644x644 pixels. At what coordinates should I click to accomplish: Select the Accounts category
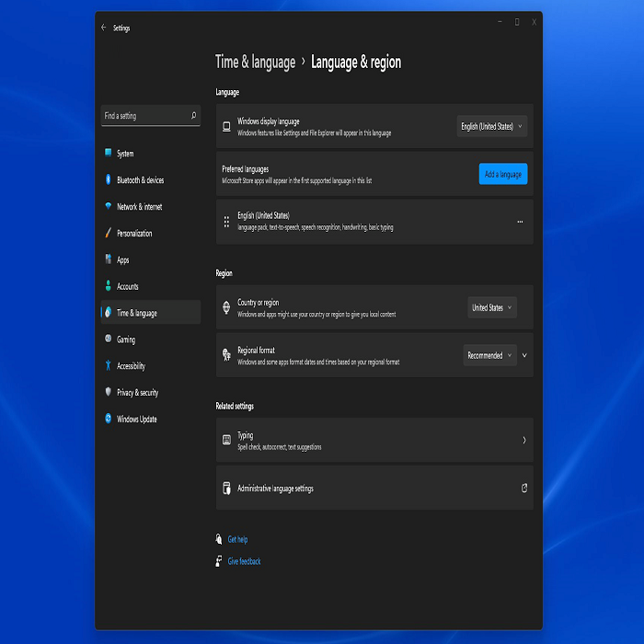click(151, 286)
